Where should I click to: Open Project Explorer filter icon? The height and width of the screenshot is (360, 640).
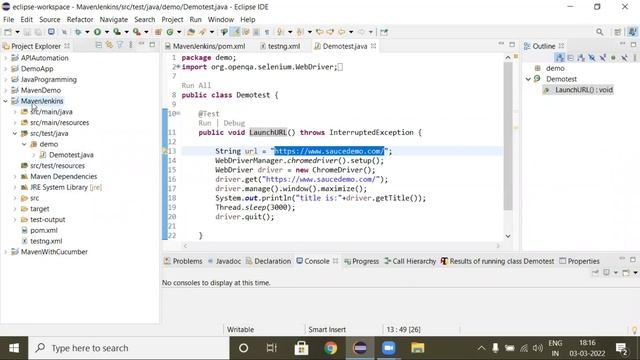120,45
